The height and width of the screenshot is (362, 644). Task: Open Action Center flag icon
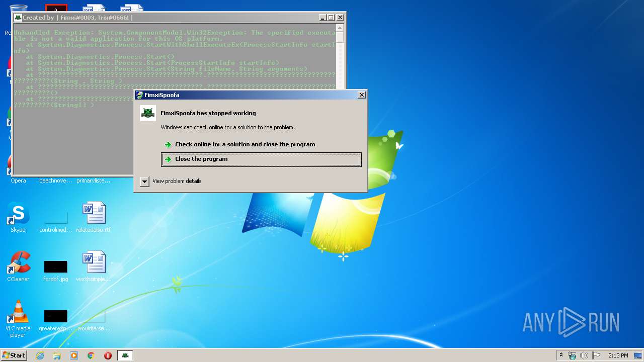point(596,355)
